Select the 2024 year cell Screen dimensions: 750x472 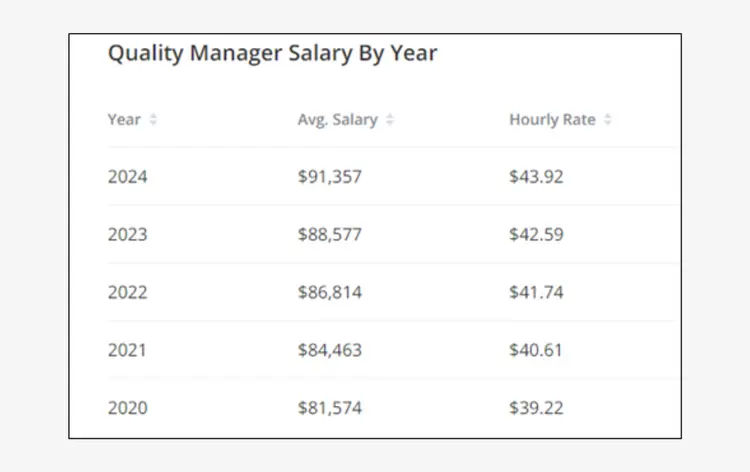(x=128, y=177)
